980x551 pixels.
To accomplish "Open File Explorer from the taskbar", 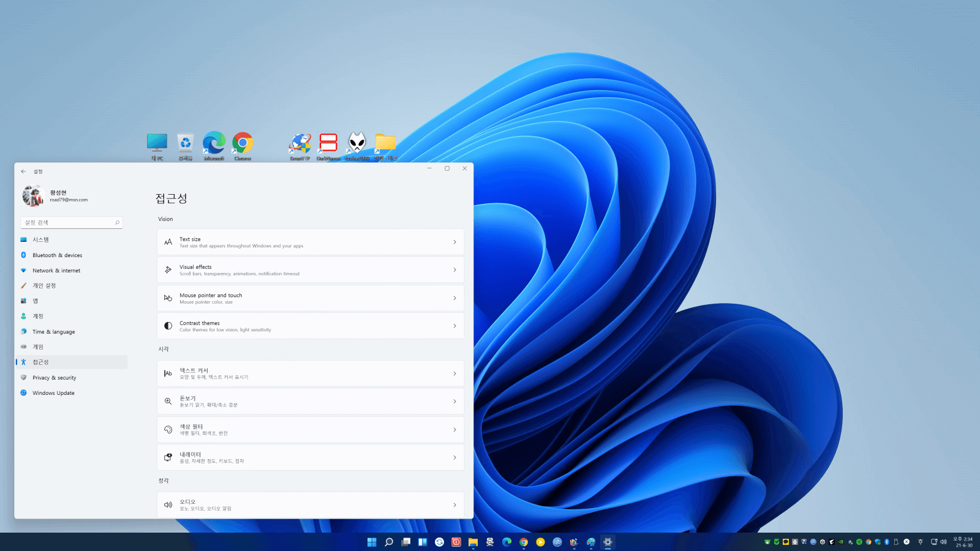I will coord(473,542).
